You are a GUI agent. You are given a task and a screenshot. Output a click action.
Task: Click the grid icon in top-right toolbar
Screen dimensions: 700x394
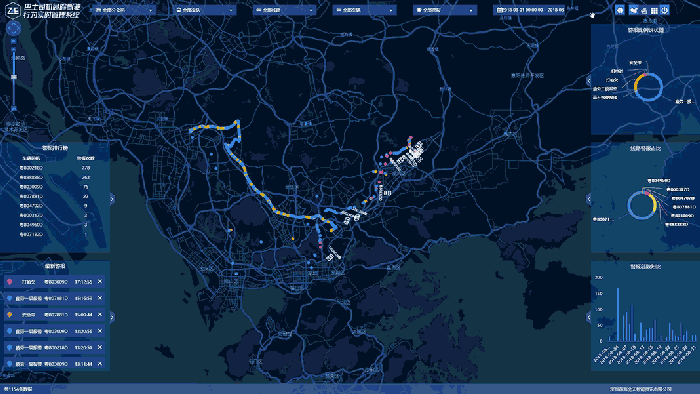point(654,10)
